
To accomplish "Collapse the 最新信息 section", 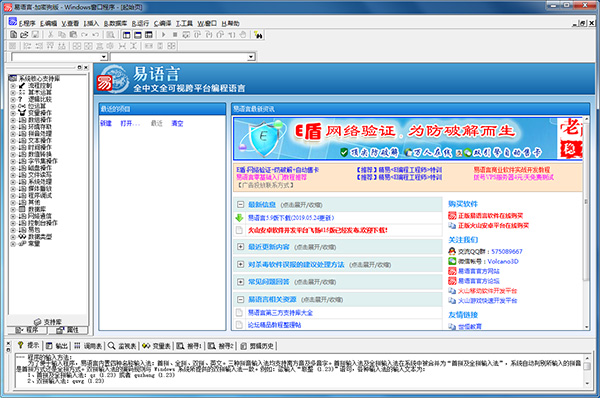I will point(240,204).
